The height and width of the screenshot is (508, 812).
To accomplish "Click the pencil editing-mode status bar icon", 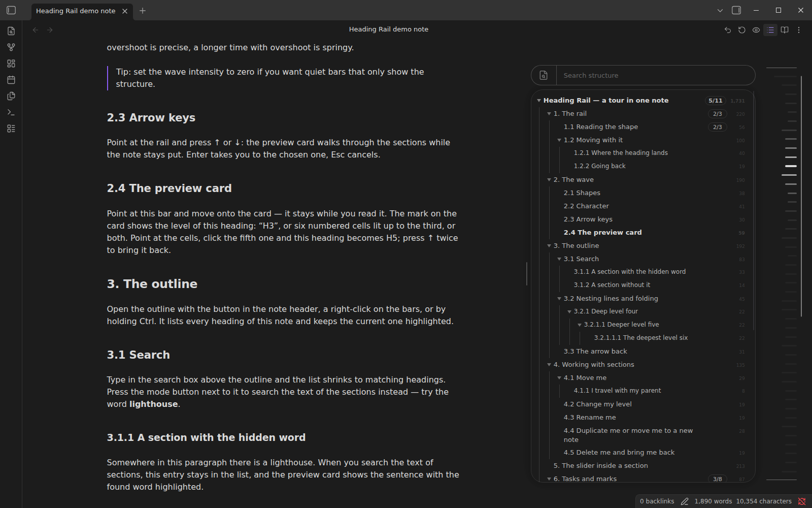I will pyautogui.click(x=685, y=501).
